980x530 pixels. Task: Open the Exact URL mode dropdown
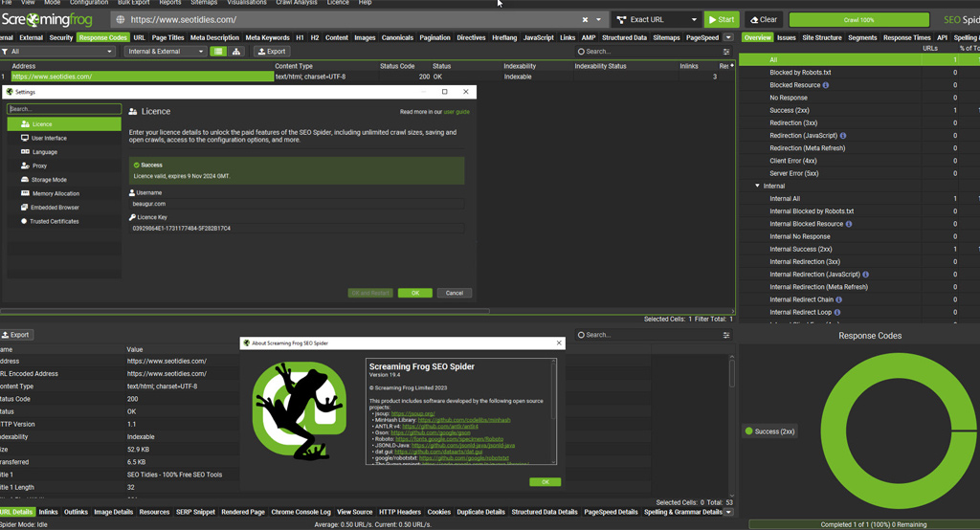[x=657, y=19]
